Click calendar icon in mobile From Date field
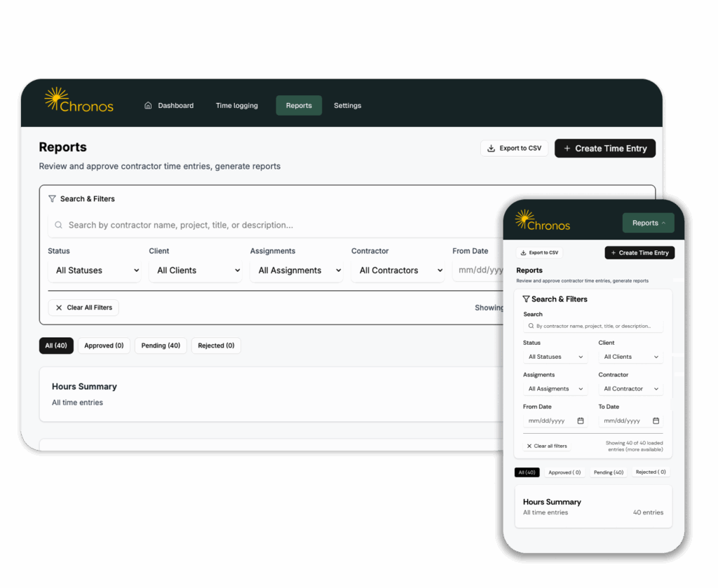 coord(581,421)
